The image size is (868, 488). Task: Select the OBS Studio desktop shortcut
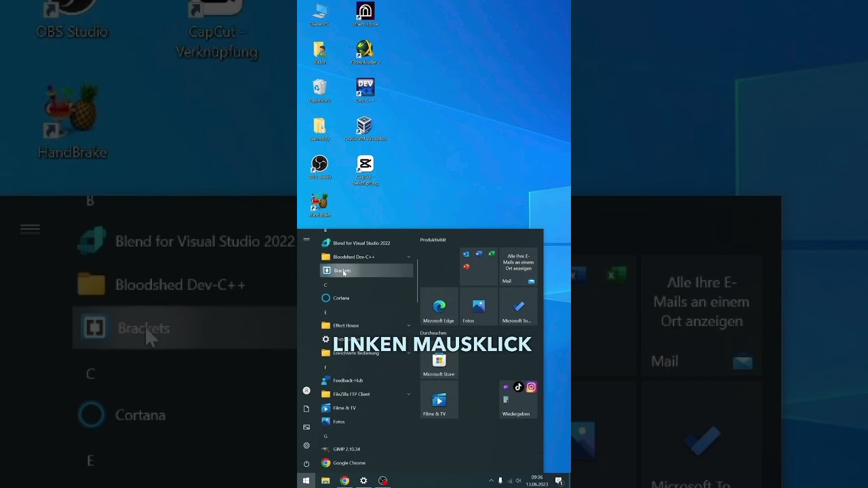point(319,167)
